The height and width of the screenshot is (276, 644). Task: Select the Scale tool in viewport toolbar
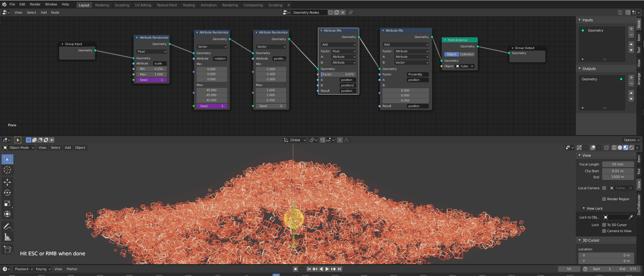point(7,203)
